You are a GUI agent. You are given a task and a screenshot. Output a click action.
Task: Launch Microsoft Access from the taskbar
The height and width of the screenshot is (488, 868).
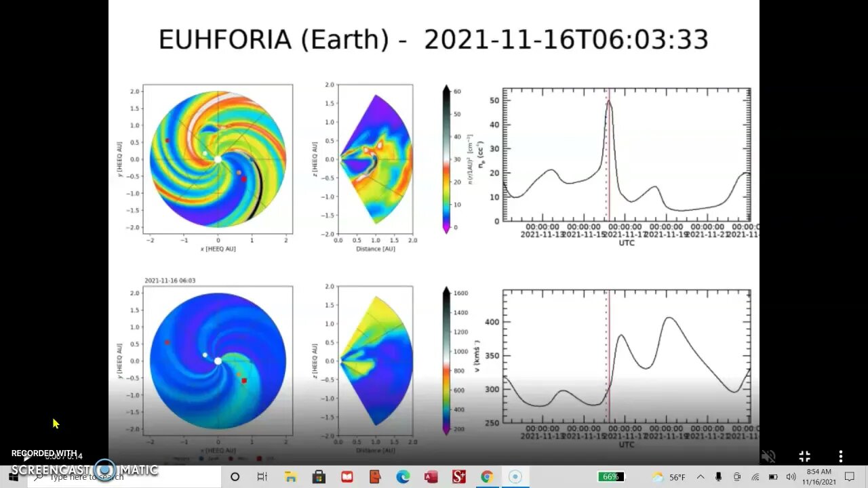click(x=431, y=477)
